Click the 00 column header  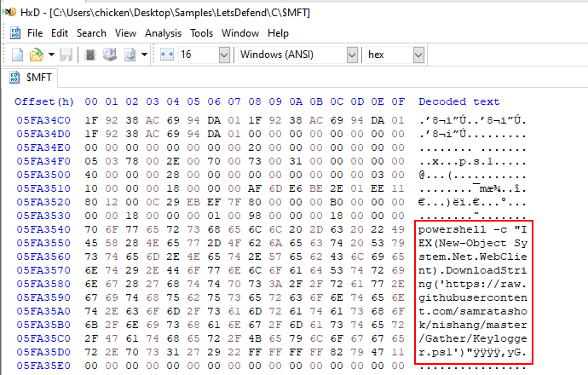coord(91,101)
